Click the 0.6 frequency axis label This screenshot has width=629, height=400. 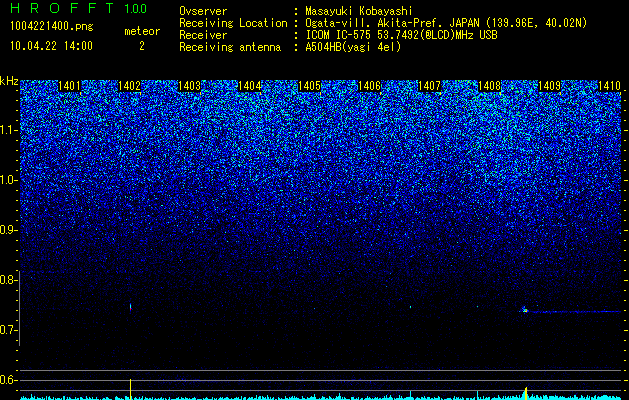click(8, 380)
